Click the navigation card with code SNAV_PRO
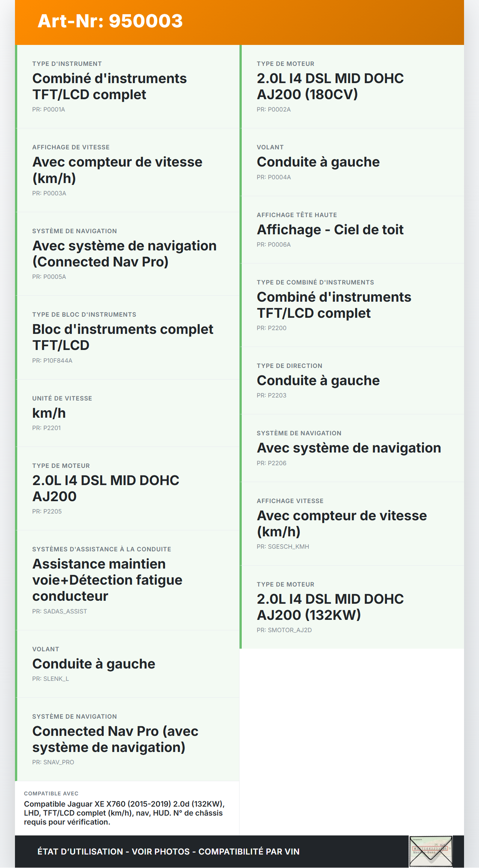This screenshot has height=868, width=479. coord(127,739)
